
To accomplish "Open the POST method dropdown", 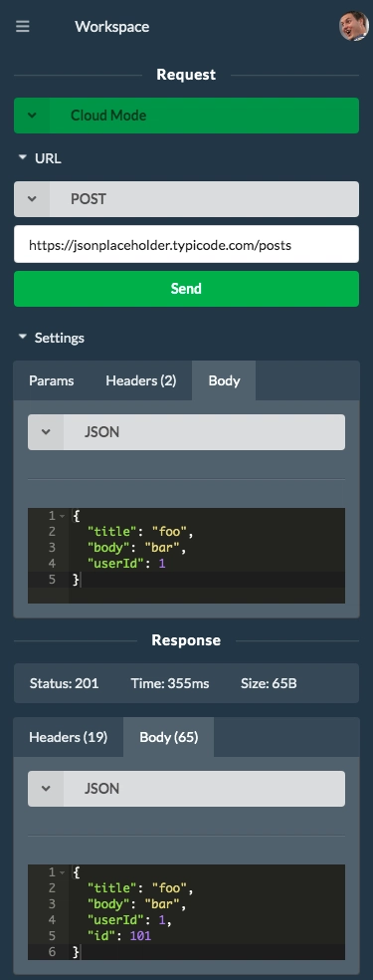I will [187, 199].
